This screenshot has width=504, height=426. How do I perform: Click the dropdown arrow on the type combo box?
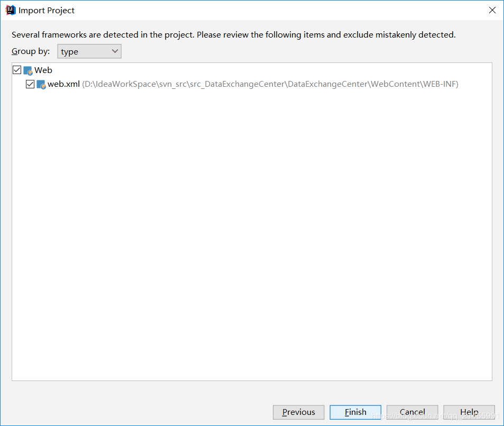click(114, 51)
